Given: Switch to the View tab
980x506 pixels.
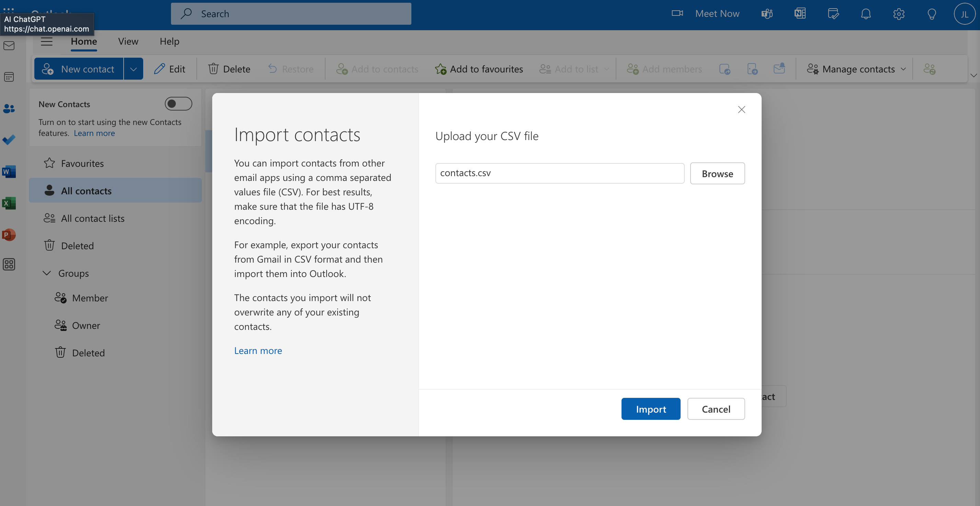Looking at the screenshot, I should [x=128, y=41].
